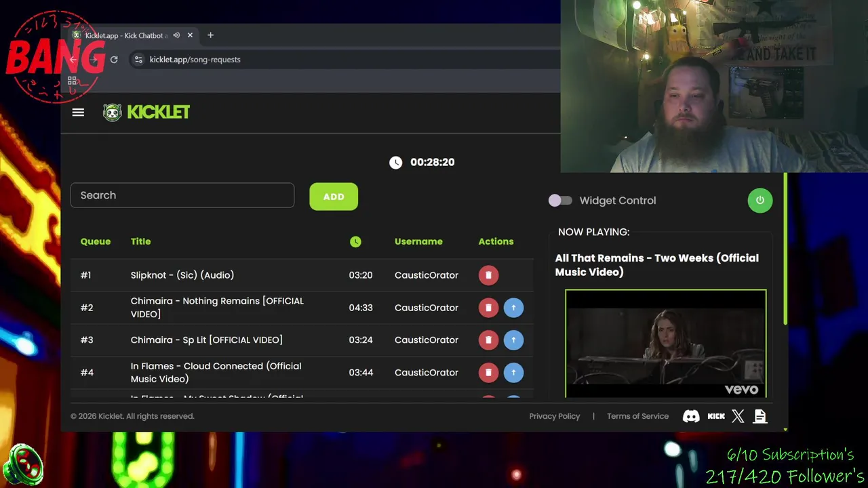
Task: Open the Kicklet hamburger menu
Action: [x=78, y=113]
